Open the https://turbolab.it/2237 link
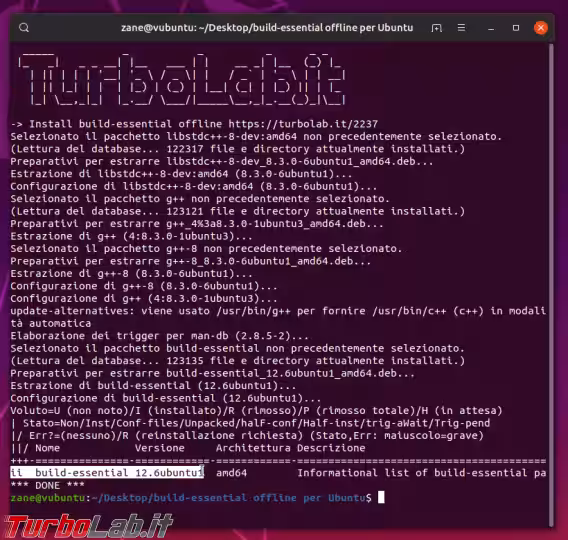568x540 pixels. tap(303, 124)
